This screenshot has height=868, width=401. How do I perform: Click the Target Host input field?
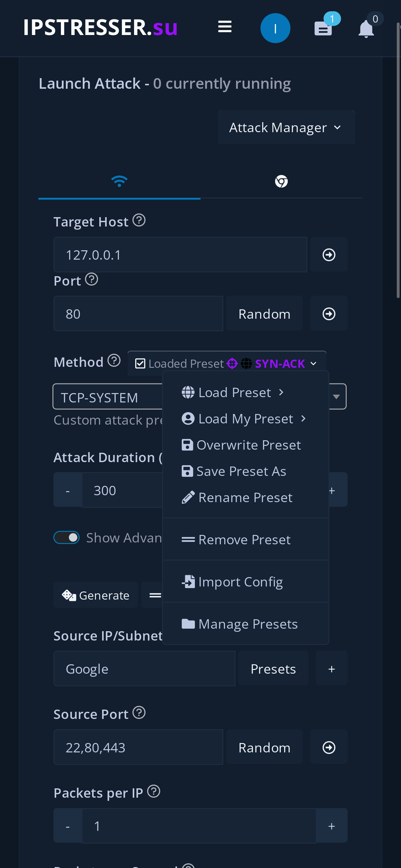click(180, 254)
